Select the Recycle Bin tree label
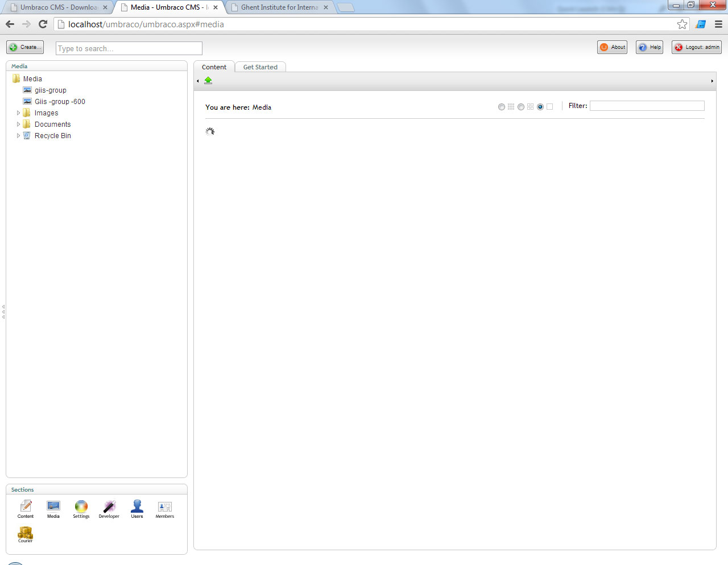Image resolution: width=728 pixels, height=565 pixels. pos(53,135)
